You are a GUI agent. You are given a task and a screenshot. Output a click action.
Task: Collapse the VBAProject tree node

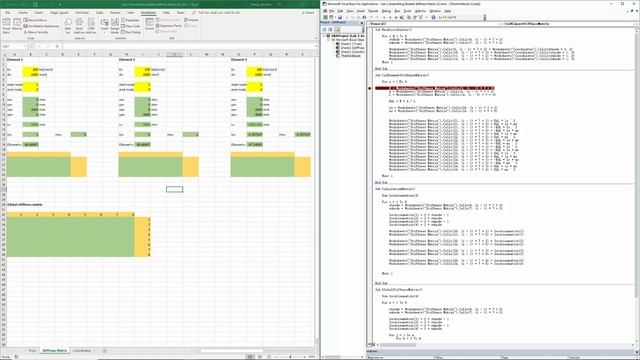[x=324, y=36]
